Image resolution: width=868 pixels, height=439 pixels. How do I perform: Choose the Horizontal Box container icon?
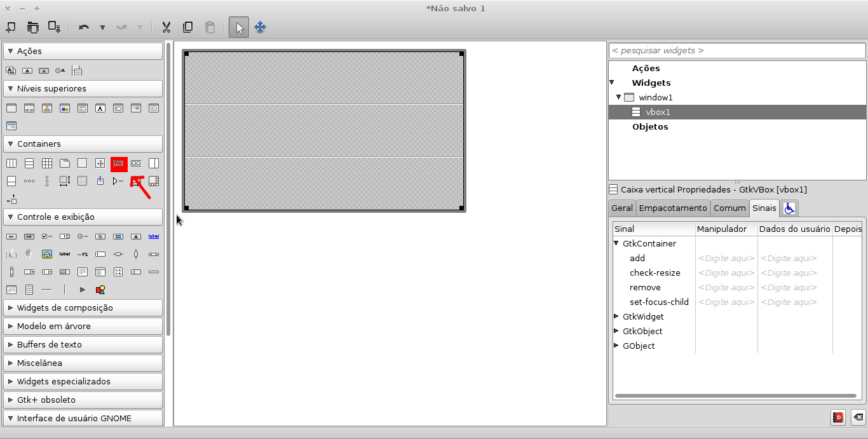tap(11, 163)
